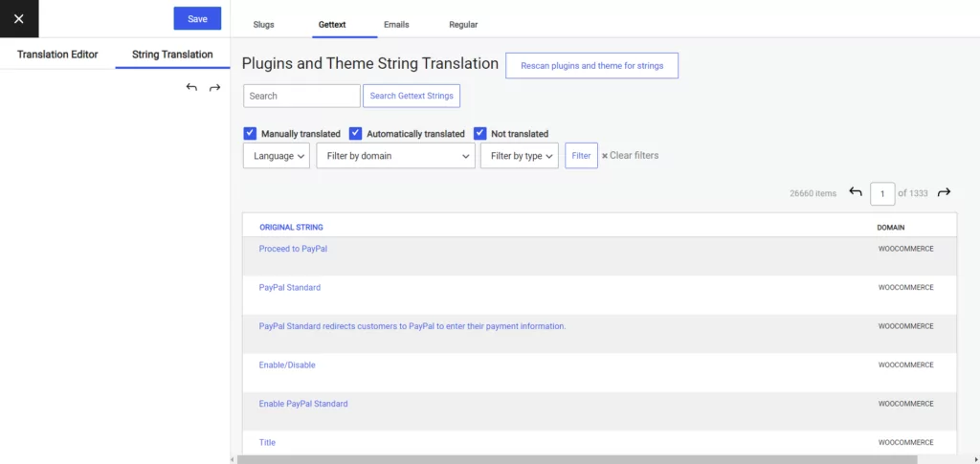Click Rescan plugins and theme for strings

point(591,66)
